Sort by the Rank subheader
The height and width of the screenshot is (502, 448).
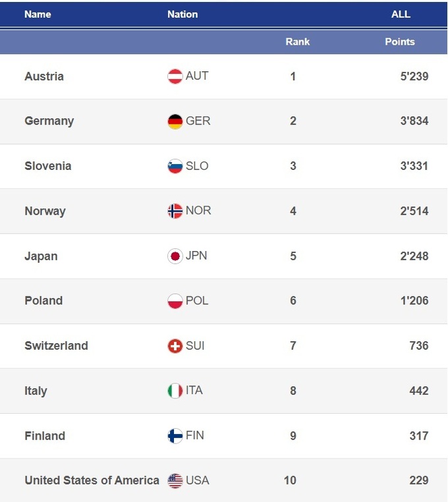pyautogui.click(x=297, y=42)
